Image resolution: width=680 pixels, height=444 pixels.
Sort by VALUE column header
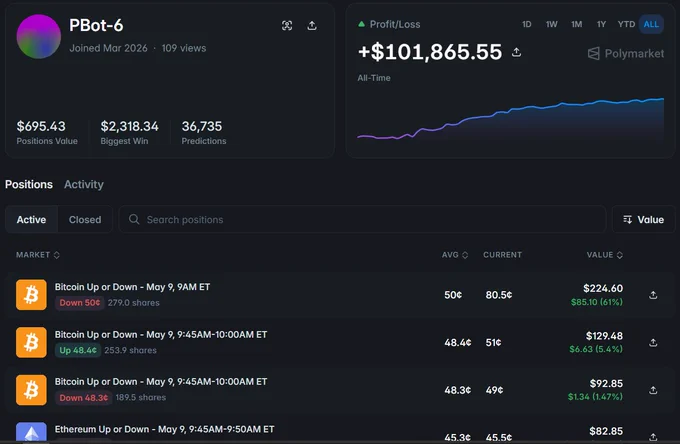coord(605,255)
